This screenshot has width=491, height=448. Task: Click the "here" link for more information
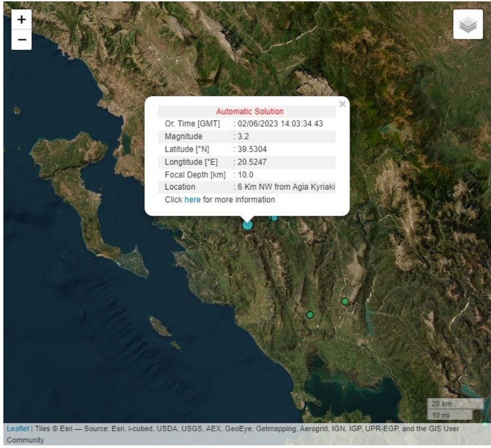pos(192,199)
